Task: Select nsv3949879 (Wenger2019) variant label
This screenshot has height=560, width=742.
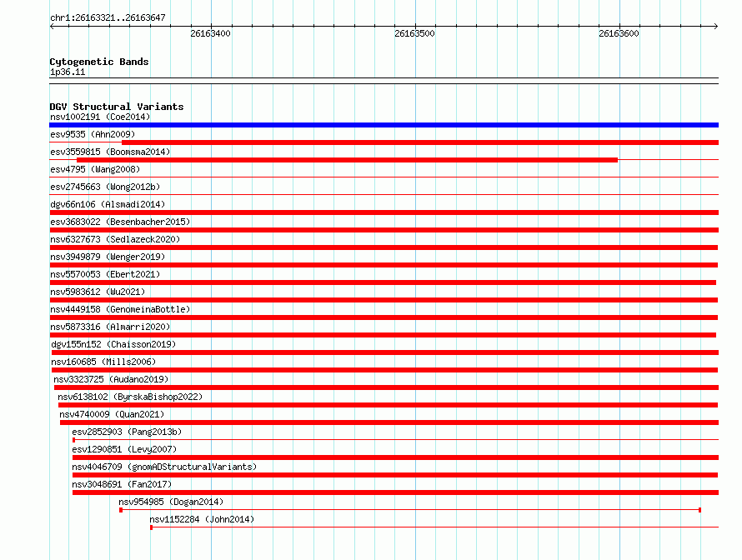Action: (x=108, y=257)
